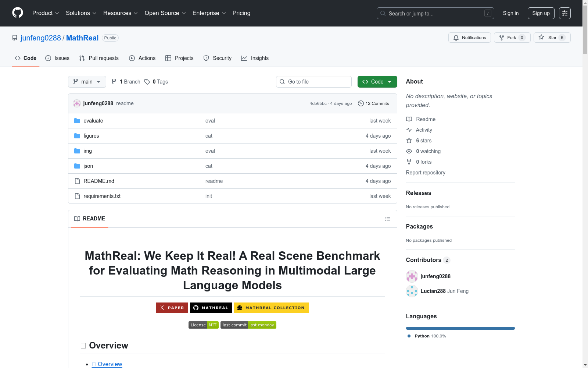Click the black MATHREAL GitHub badge
This screenshot has width=588, height=368.
click(211, 308)
